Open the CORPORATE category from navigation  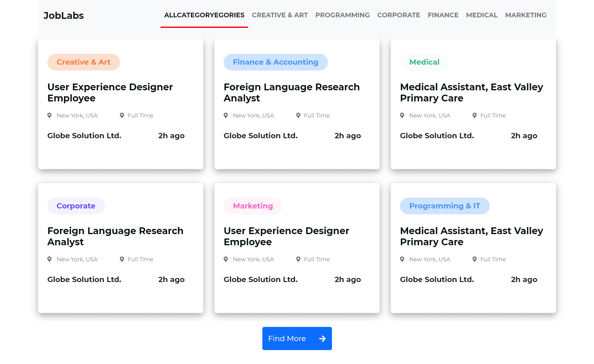398,15
